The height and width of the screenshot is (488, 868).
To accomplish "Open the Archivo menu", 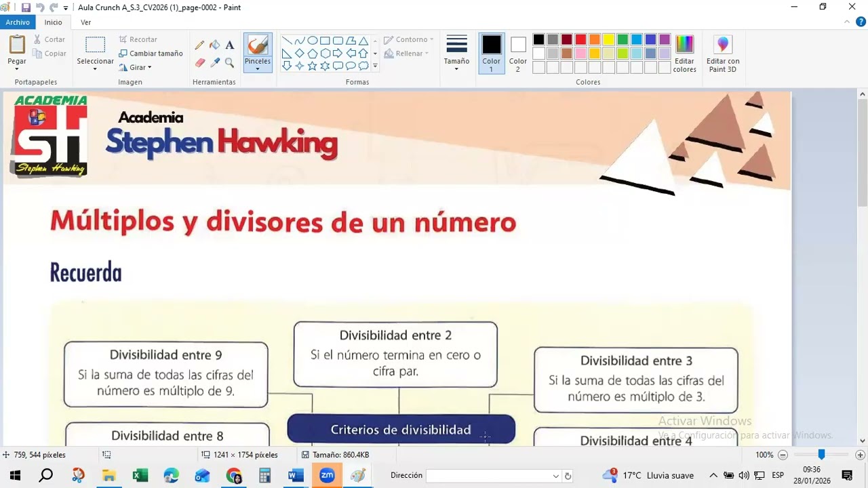I will (x=18, y=22).
